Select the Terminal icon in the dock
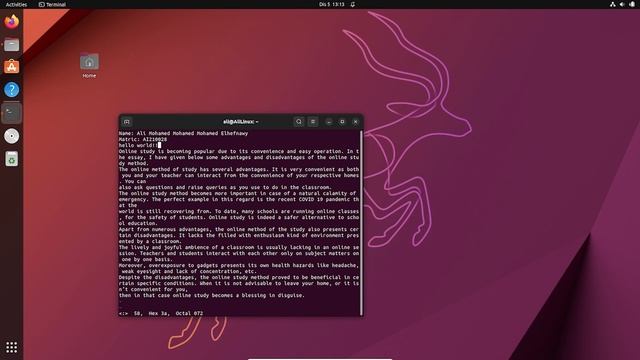The height and width of the screenshot is (360, 640). (11, 113)
